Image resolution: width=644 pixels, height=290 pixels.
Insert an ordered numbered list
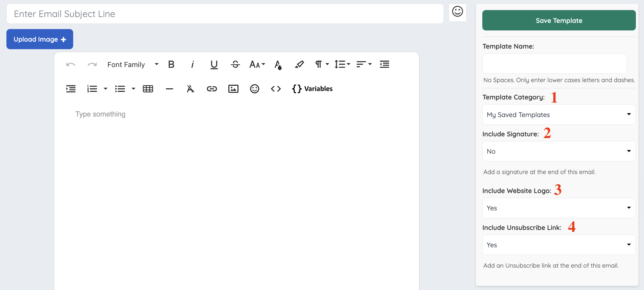(92, 89)
